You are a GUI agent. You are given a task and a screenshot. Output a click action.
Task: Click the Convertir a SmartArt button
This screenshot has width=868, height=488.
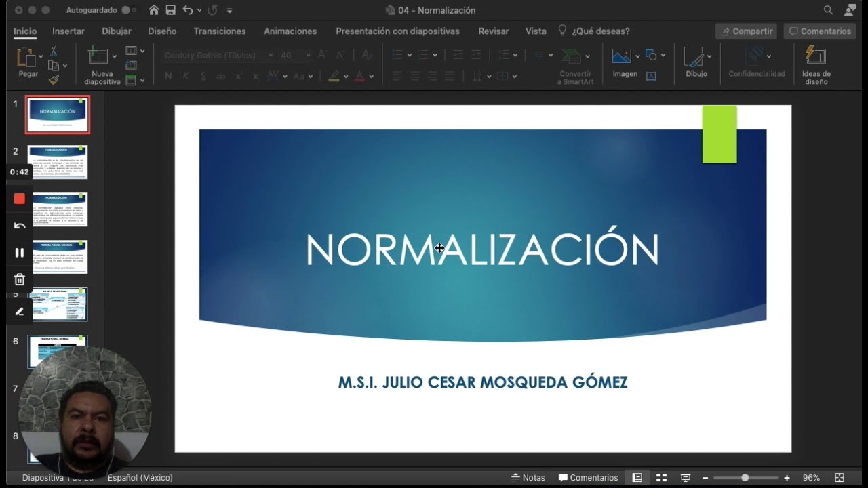(x=575, y=66)
